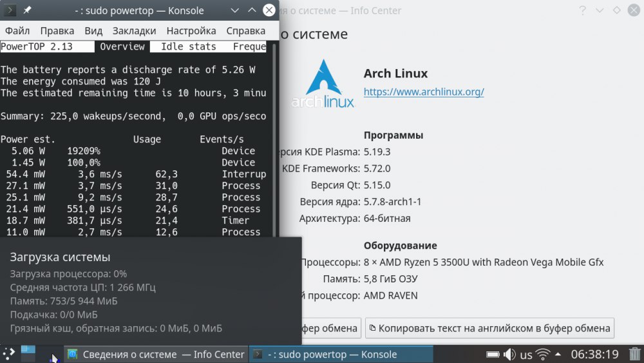Click the Программы section heading

click(x=393, y=135)
